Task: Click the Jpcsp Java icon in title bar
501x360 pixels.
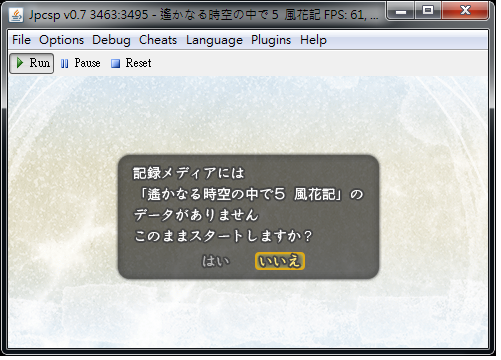Action: [16, 15]
